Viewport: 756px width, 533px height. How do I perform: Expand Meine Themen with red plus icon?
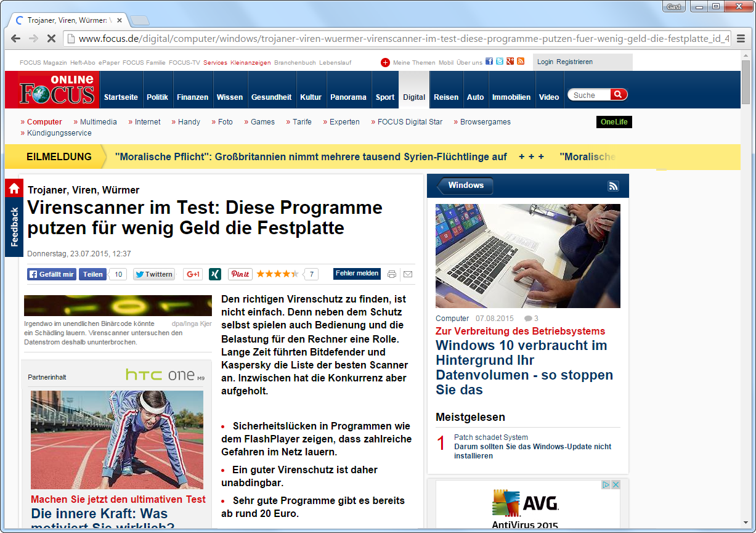(x=385, y=62)
